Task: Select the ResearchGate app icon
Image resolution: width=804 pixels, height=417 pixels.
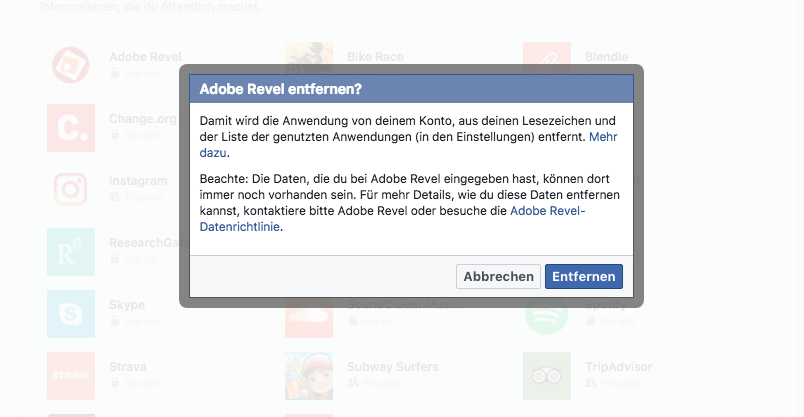Action: coord(71,252)
